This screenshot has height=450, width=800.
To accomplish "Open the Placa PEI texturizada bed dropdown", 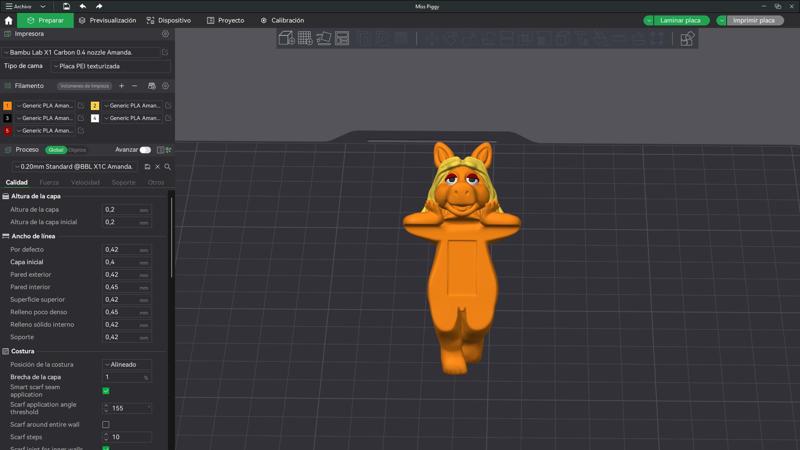I will 110,66.
